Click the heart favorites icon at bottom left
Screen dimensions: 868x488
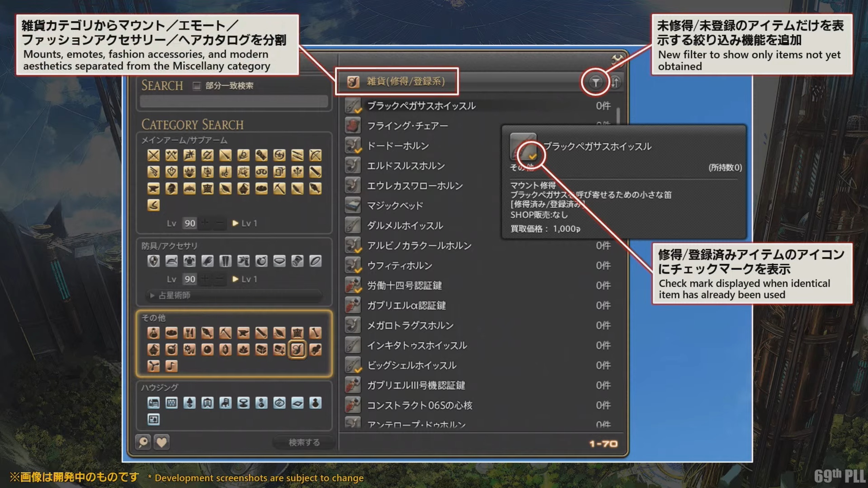click(161, 442)
